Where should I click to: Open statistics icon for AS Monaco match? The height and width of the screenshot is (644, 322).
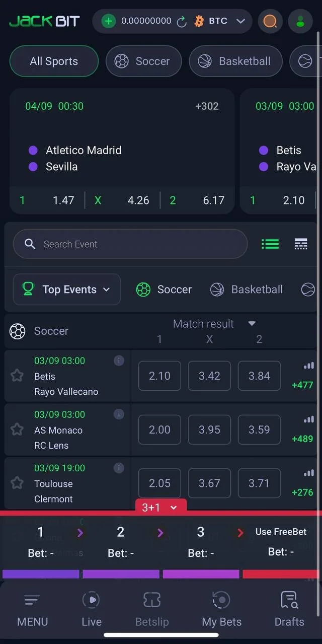coord(308,419)
